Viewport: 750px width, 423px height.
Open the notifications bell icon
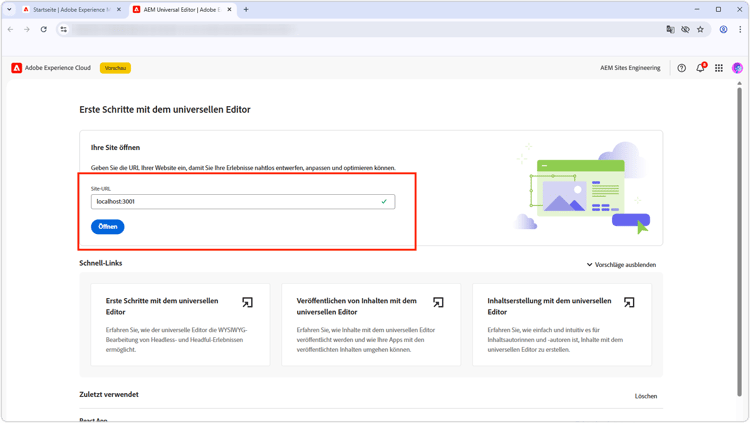[x=701, y=68]
